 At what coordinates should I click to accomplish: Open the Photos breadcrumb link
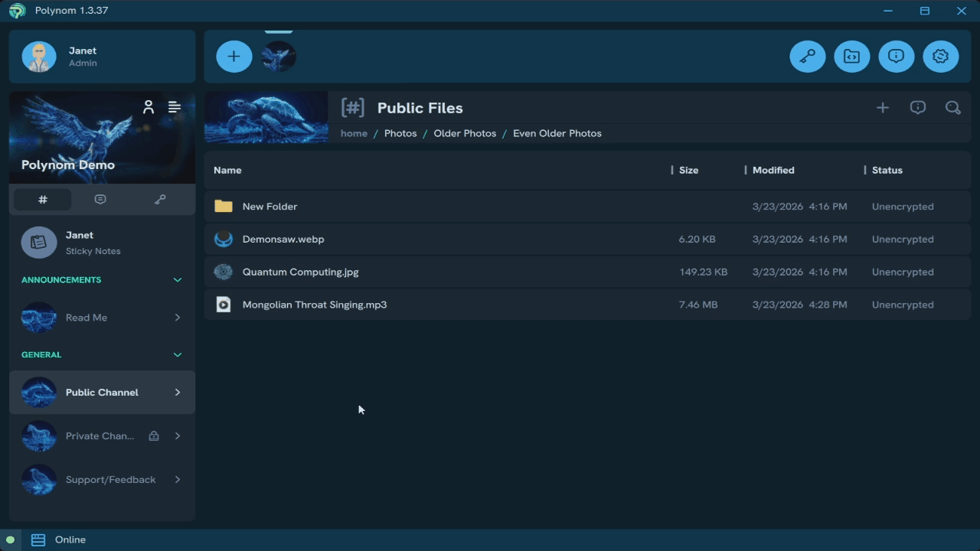400,133
